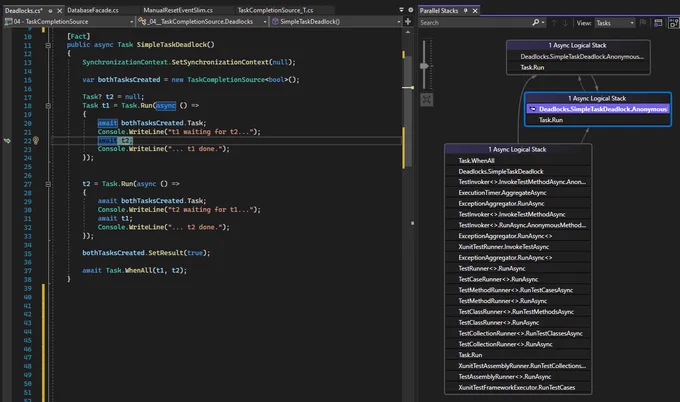This screenshot has width=680, height=402.
Task: Click header of the large Async Logical Stack
Action: click(518, 149)
